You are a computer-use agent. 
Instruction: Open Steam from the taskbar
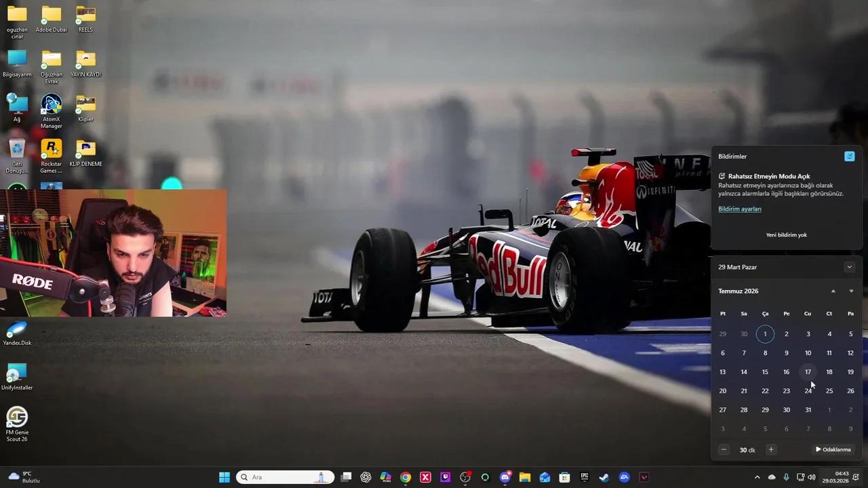point(604,477)
